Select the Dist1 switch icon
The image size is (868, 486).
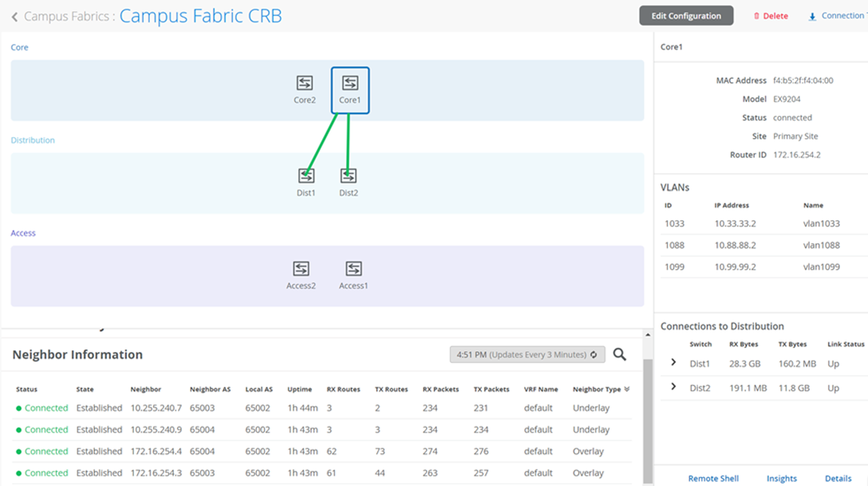(x=306, y=176)
